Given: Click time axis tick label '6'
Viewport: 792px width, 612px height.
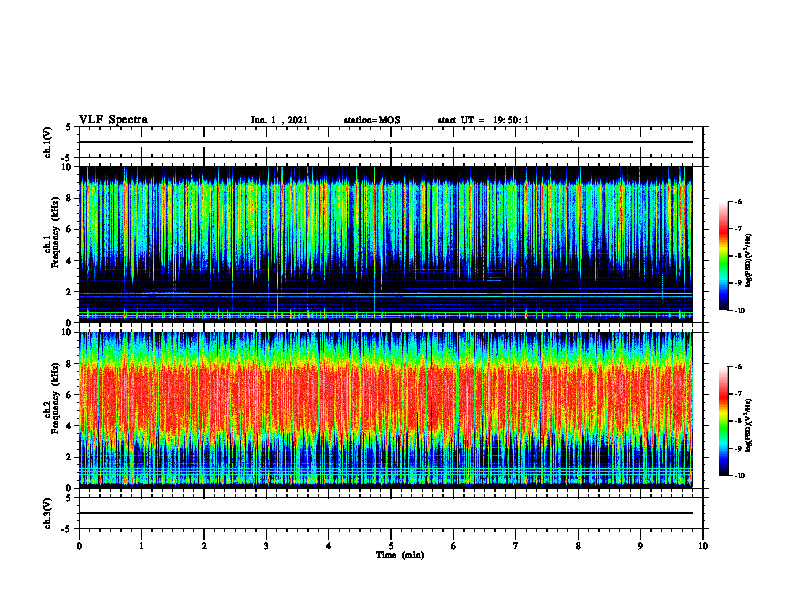Looking at the screenshot, I should (454, 546).
